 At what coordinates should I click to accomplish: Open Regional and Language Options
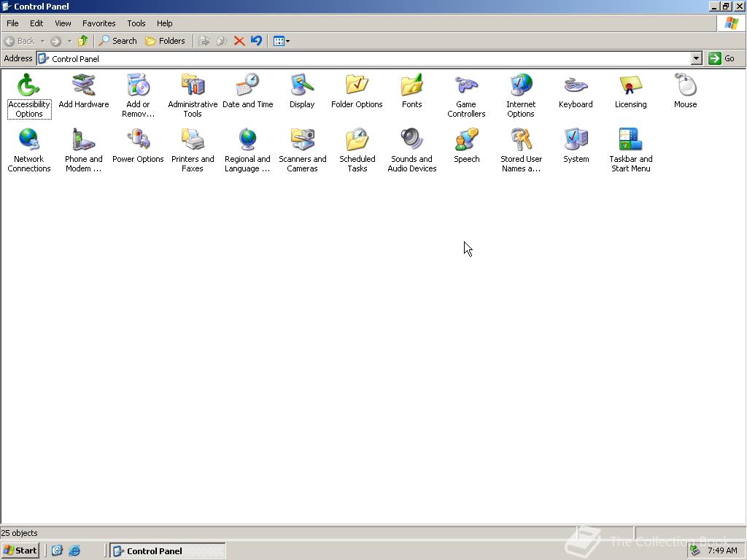(x=248, y=150)
